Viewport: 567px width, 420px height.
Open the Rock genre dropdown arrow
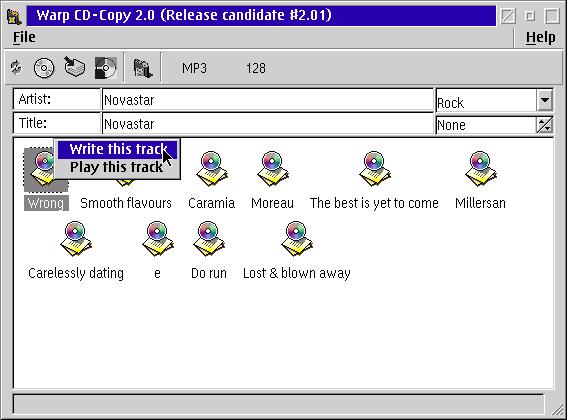[x=545, y=100]
